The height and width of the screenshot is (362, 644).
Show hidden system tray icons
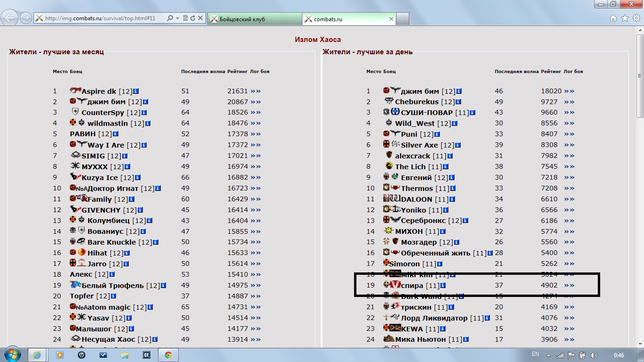click(x=548, y=355)
